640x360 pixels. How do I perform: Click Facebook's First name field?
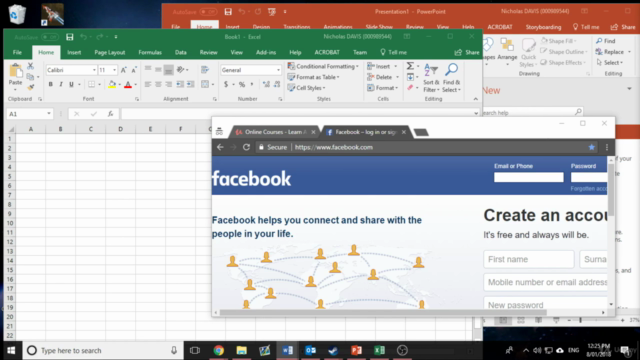pos(529,259)
